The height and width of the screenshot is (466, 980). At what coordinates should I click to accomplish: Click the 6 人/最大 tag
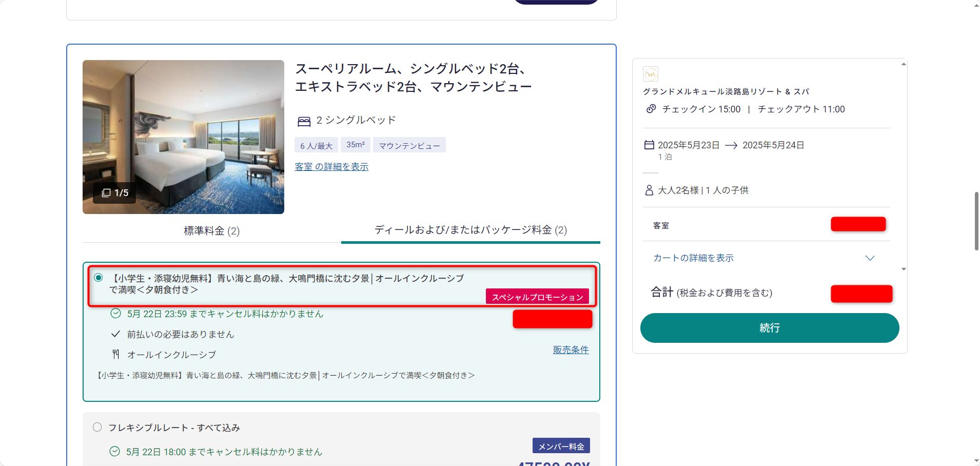(x=316, y=145)
